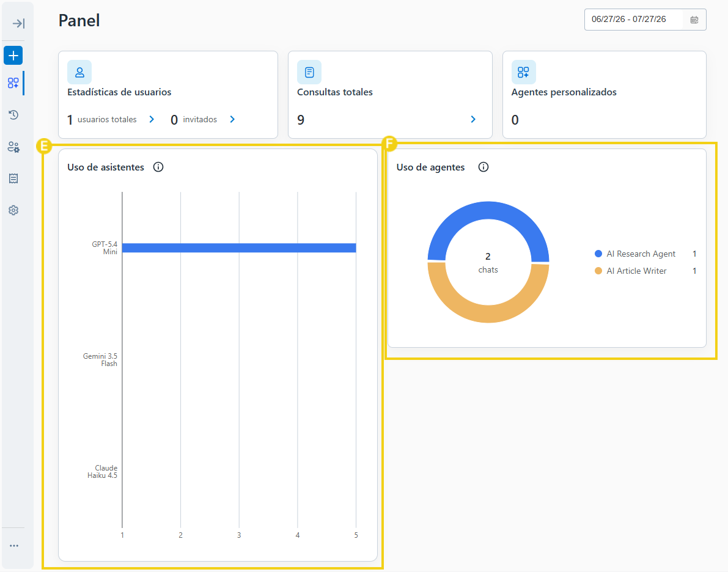
Task: Click the Consultas totales value 9
Action: [301, 120]
